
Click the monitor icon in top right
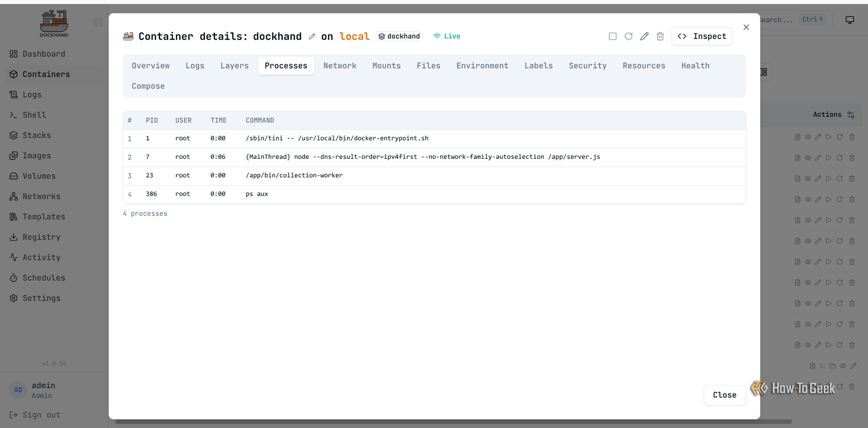pos(850,20)
